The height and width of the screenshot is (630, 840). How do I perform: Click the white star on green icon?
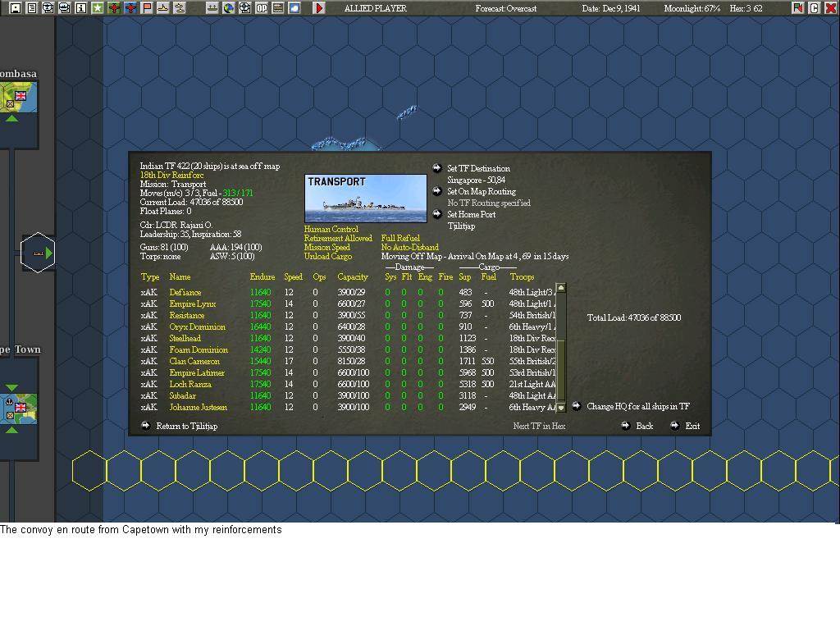tap(98, 8)
